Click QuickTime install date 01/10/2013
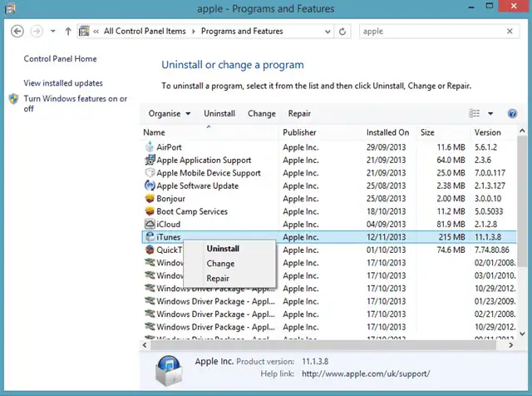 386,250
